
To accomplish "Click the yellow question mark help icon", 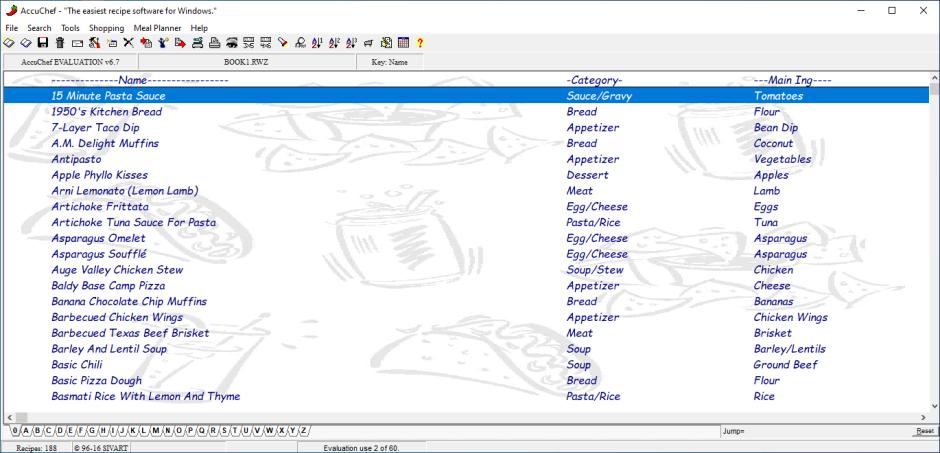I will tap(420, 43).
